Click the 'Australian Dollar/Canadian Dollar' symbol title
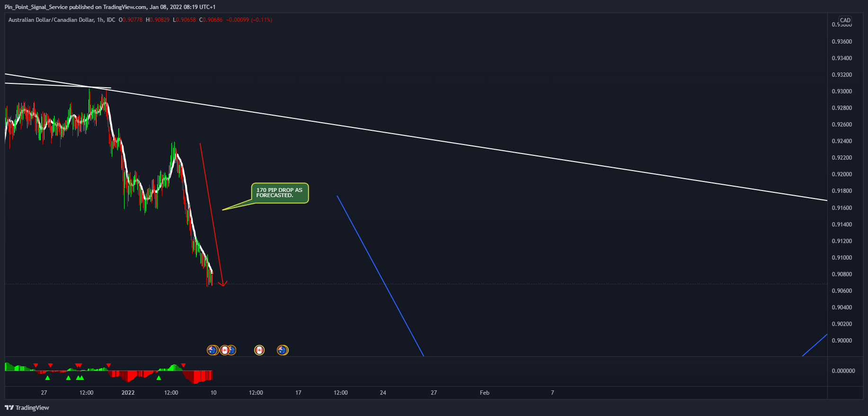Viewport: 868px width, 416px height. (x=51, y=20)
